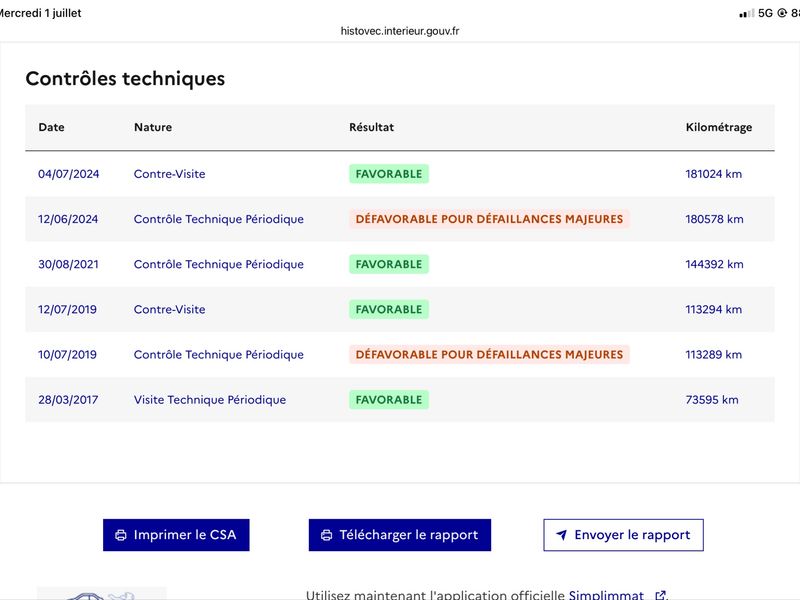Click Télécharger le rapport button
The width and height of the screenshot is (800, 600).
coord(399,535)
